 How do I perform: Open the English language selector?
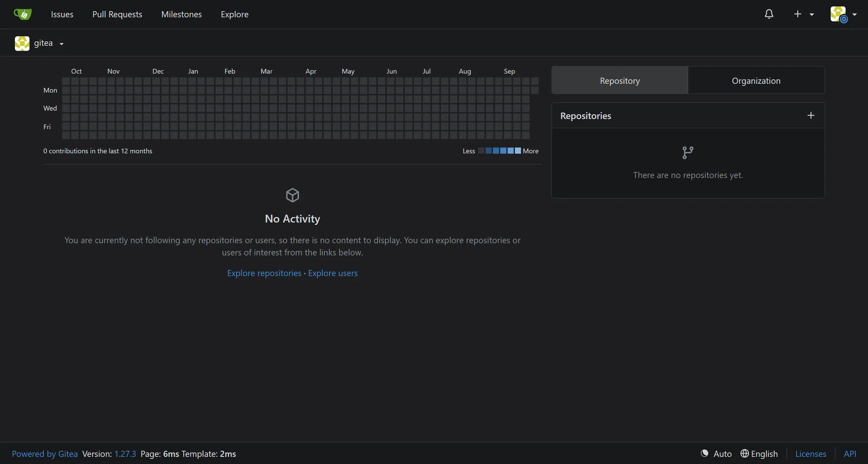[759, 454]
